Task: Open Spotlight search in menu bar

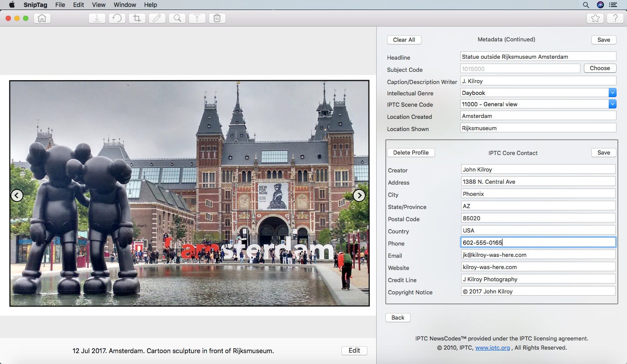Action: point(586,5)
